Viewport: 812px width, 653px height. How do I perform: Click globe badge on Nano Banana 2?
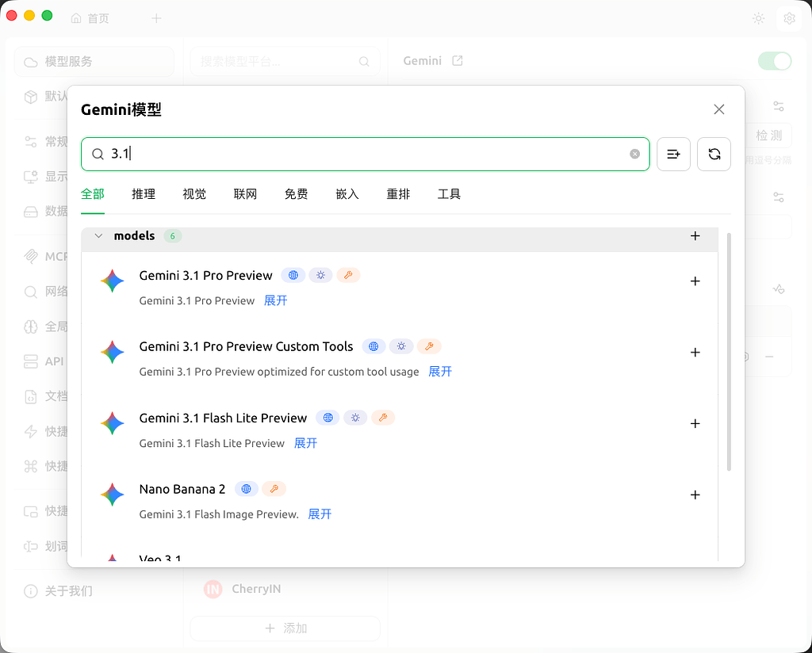coord(246,488)
